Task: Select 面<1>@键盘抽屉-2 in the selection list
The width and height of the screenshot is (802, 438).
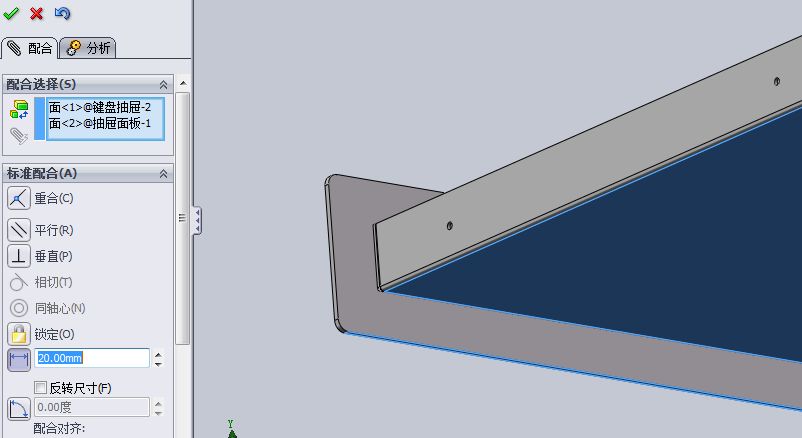Action: click(100, 107)
